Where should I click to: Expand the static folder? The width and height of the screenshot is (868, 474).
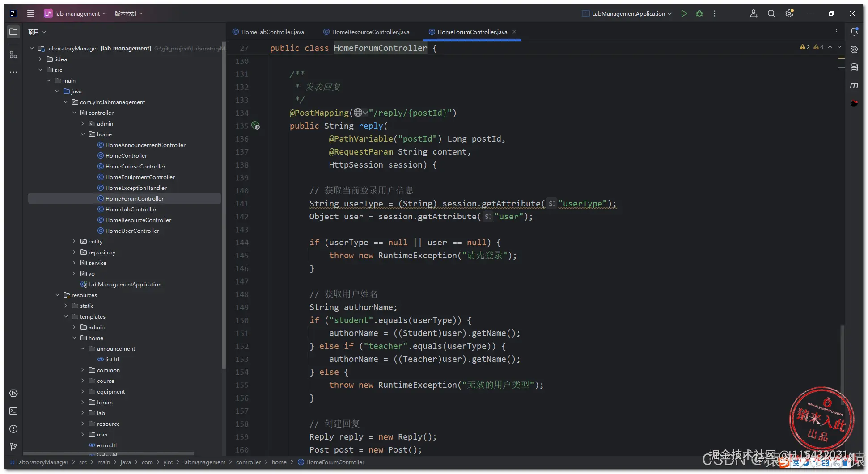[x=66, y=306]
